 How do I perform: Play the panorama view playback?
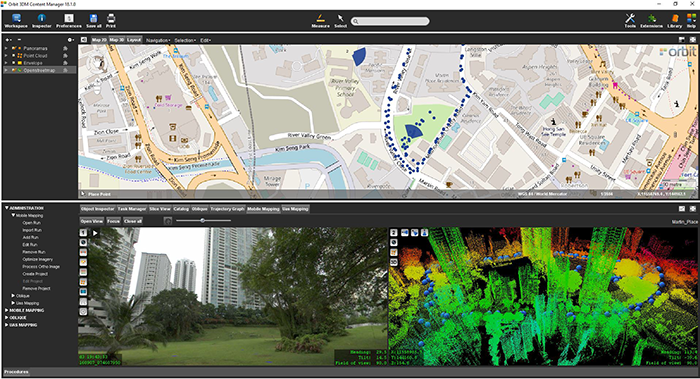(95, 233)
